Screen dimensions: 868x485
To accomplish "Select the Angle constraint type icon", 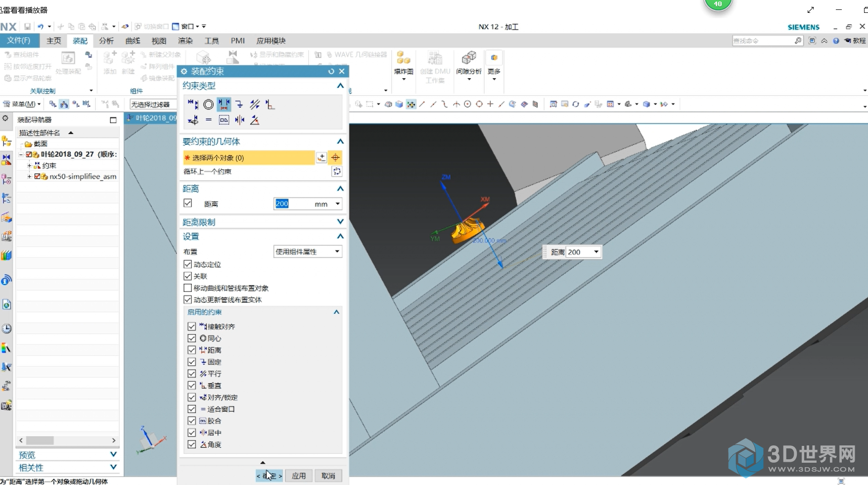I will tap(255, 120).
